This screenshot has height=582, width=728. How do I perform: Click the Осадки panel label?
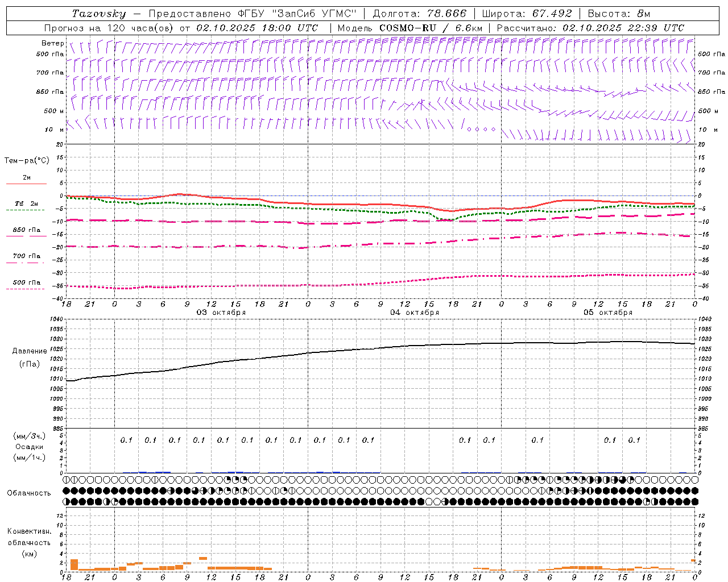click(x=29, y=447)
